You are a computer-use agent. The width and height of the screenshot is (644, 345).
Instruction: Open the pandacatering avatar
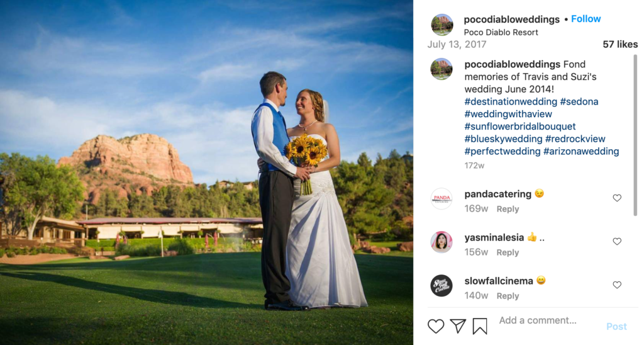(441, 198)
